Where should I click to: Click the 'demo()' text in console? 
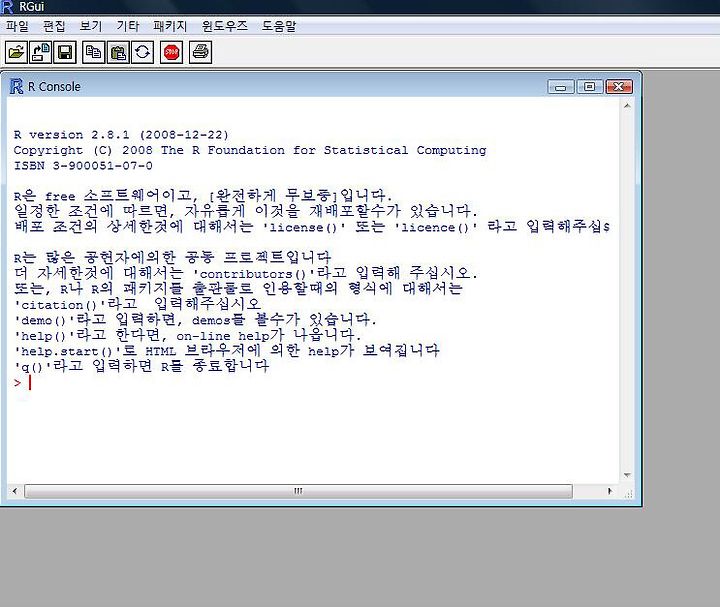pos(45,320)
